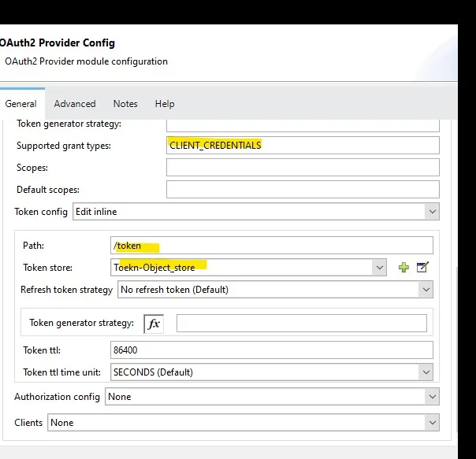Open the Advanced tab
The width and height of the screenshot is (476, 459).
point(75,104)
